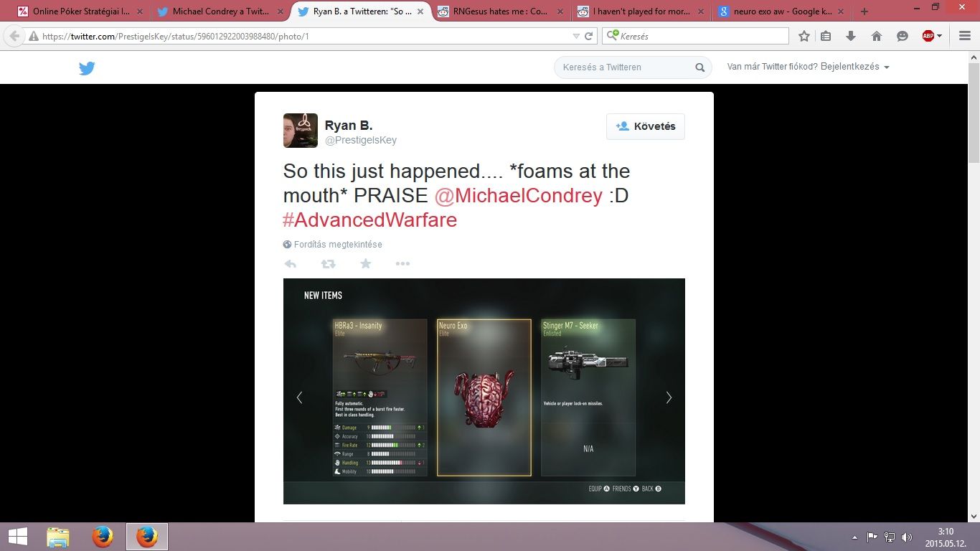
Task: Close the Ryan B. Twitter tab
Action: [x=419, y=11]
